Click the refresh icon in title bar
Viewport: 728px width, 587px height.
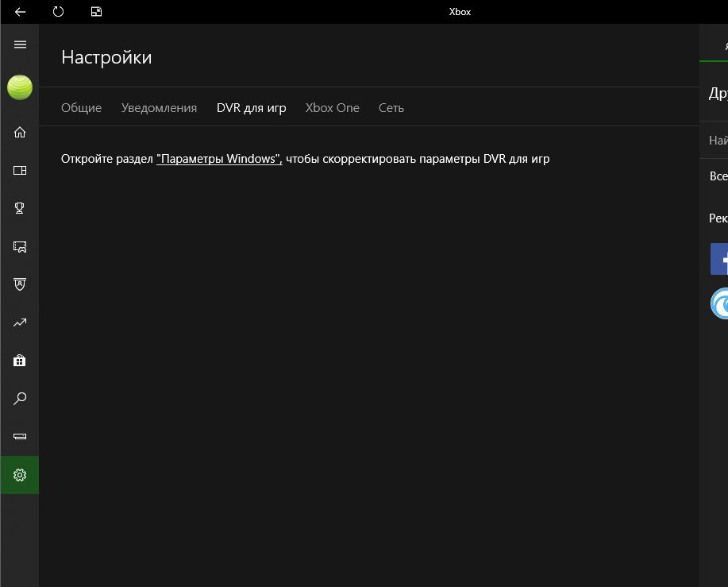(58, 12)
